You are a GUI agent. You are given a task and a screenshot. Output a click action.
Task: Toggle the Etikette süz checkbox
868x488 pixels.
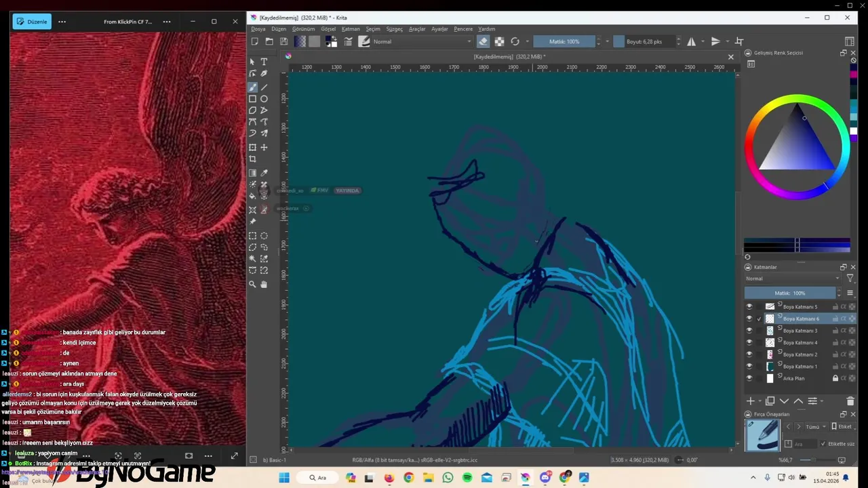pos(823,444)
